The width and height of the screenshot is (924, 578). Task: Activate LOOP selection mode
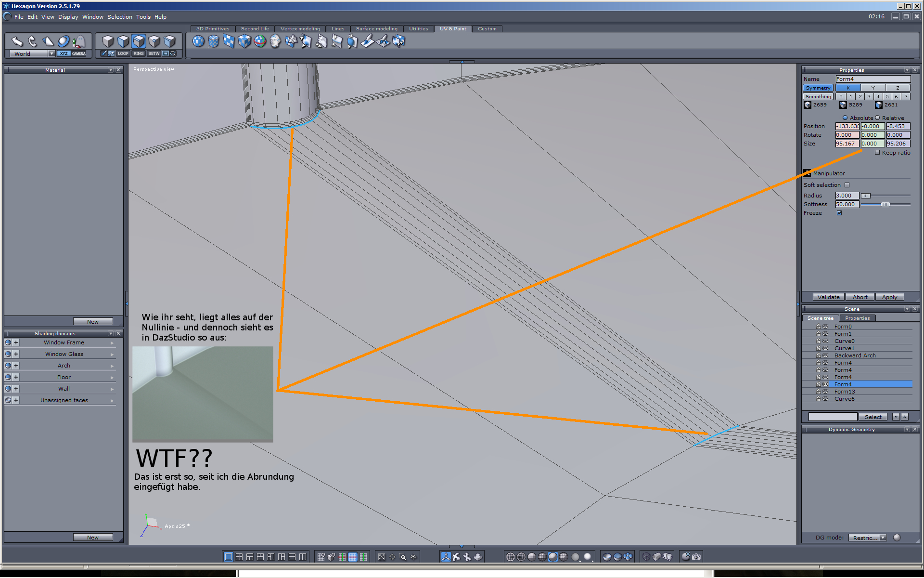(123, 53)
